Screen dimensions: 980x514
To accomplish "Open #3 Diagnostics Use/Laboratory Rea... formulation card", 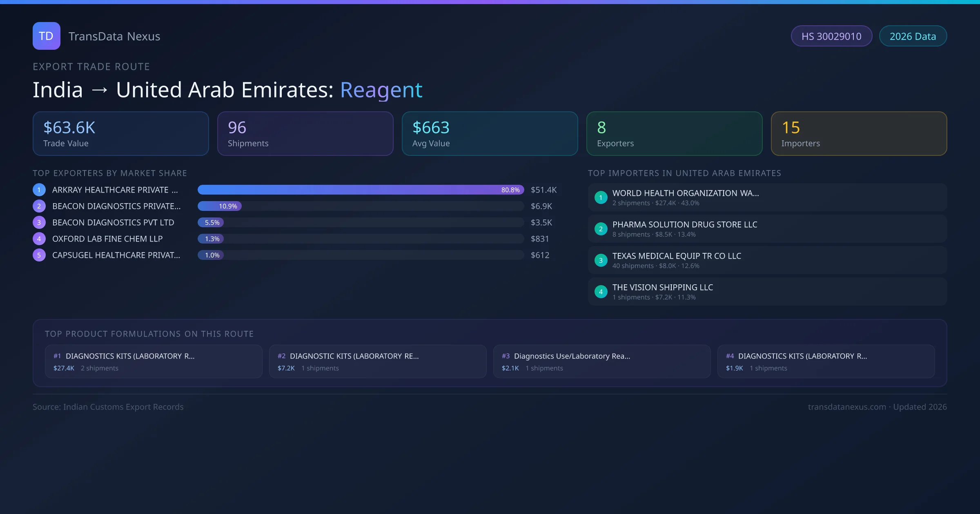I will (x=601, y=361).
